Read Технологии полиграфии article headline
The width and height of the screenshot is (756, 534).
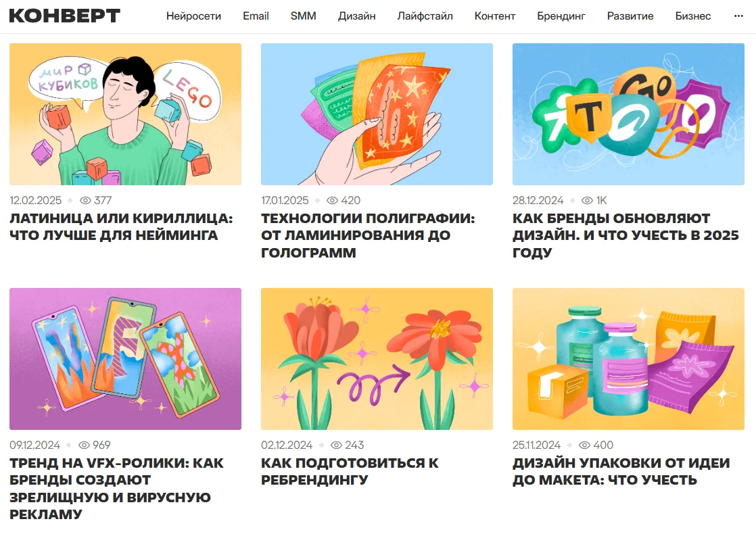pyautogui.click(x=368, y=235)
